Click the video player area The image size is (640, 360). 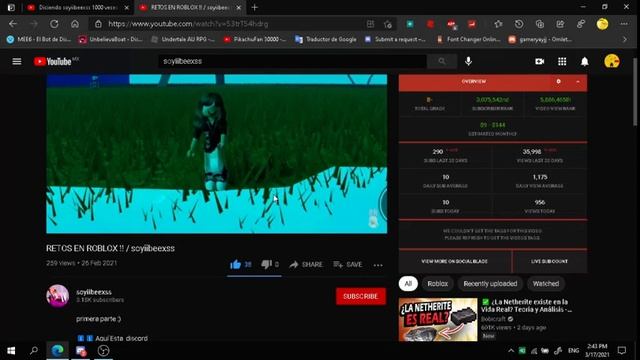pos(217,154)
